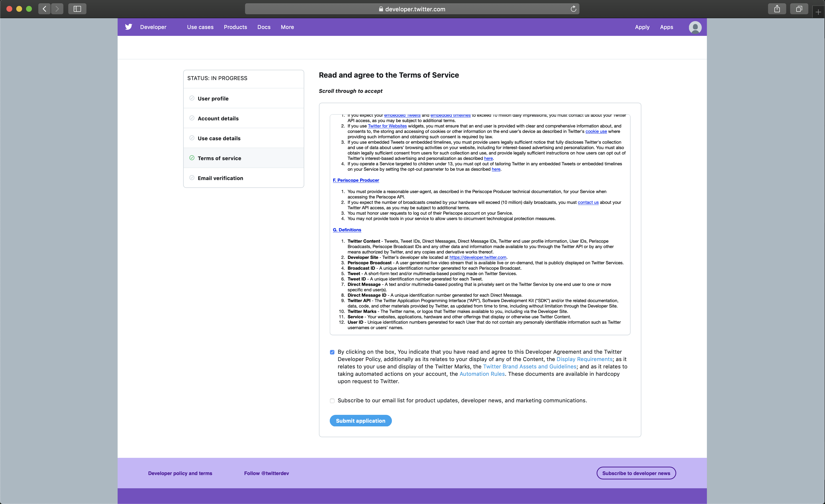The image size is (825, 504).
Task: Expand the Products menu
Action: click(235, 27)
